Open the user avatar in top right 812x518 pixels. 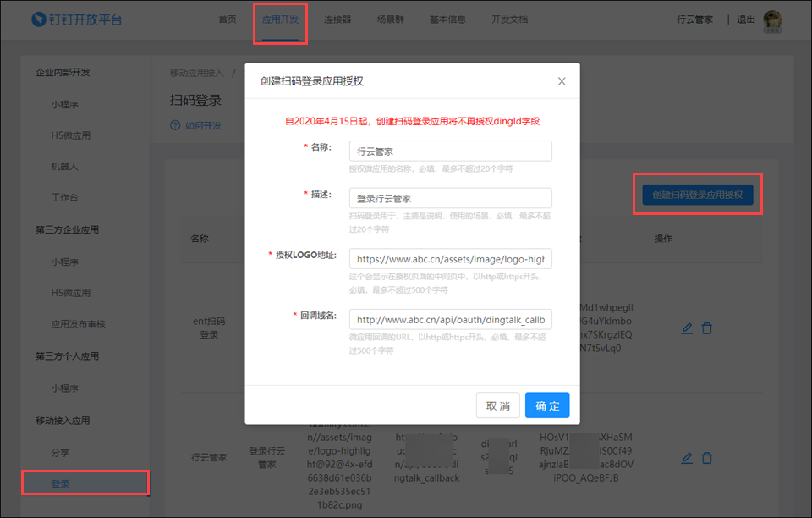coord(772,20)
